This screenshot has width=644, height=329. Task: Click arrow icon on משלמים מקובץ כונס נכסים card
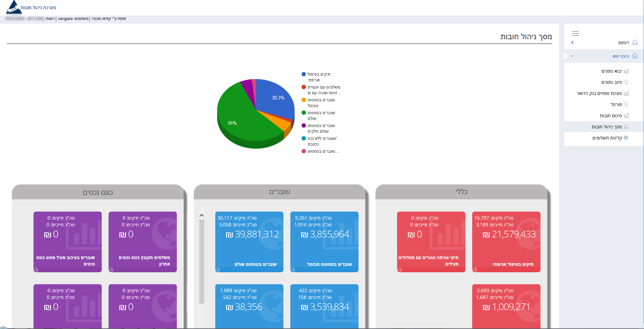coord(111,270)
